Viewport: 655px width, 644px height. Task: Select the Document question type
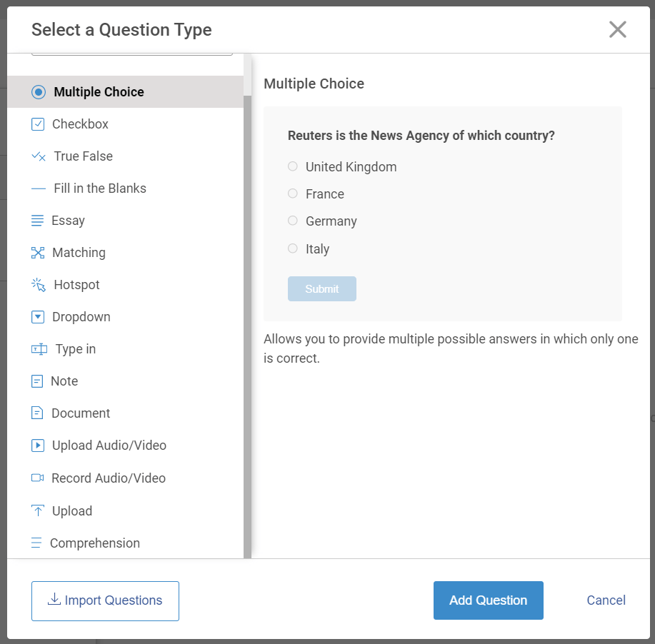point(80,413)
